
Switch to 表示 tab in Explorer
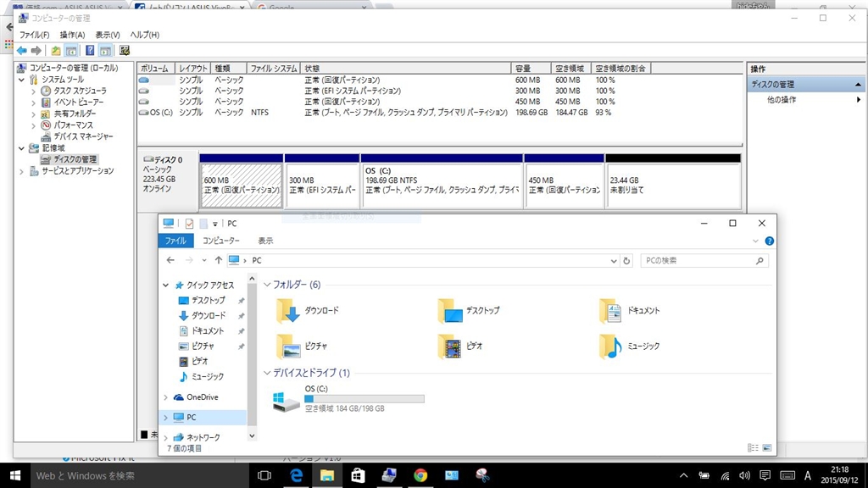265,241
